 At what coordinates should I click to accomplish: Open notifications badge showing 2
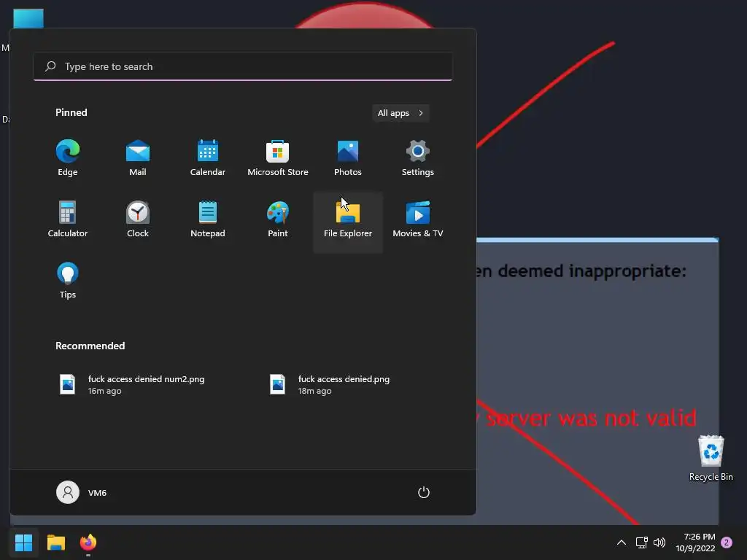(x=727, y=542)
